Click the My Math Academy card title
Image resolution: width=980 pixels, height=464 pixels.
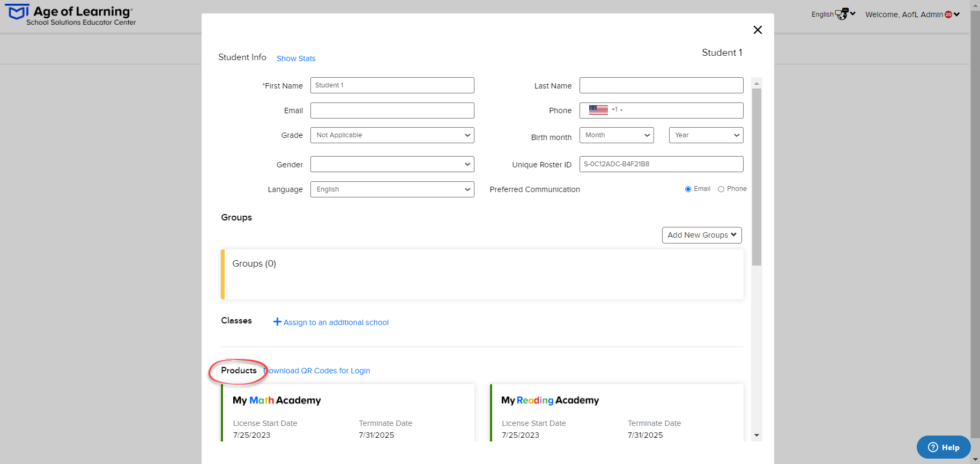[277, 400]
